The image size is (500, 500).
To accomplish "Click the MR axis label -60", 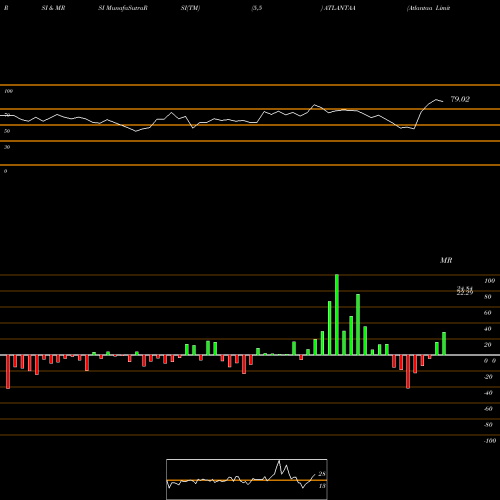I will (488, 409).
